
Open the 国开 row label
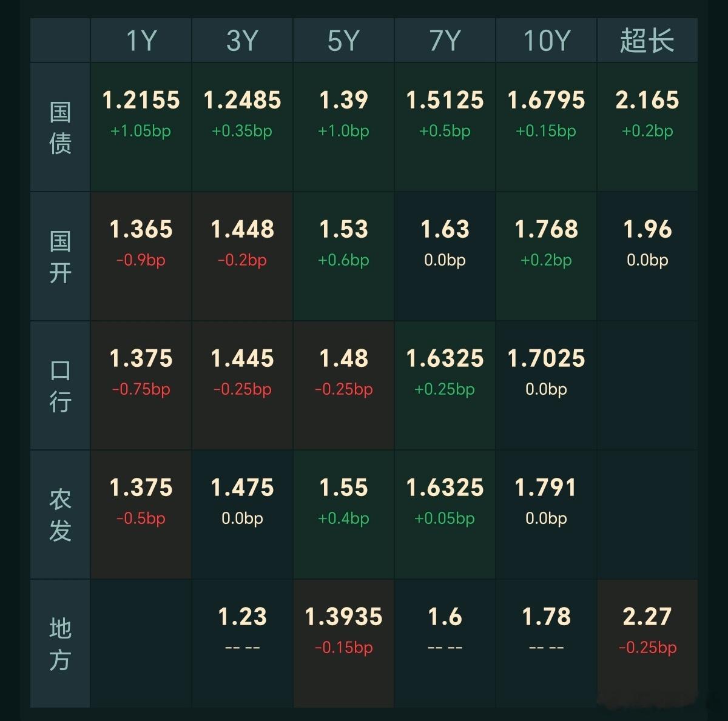[60, 257]
